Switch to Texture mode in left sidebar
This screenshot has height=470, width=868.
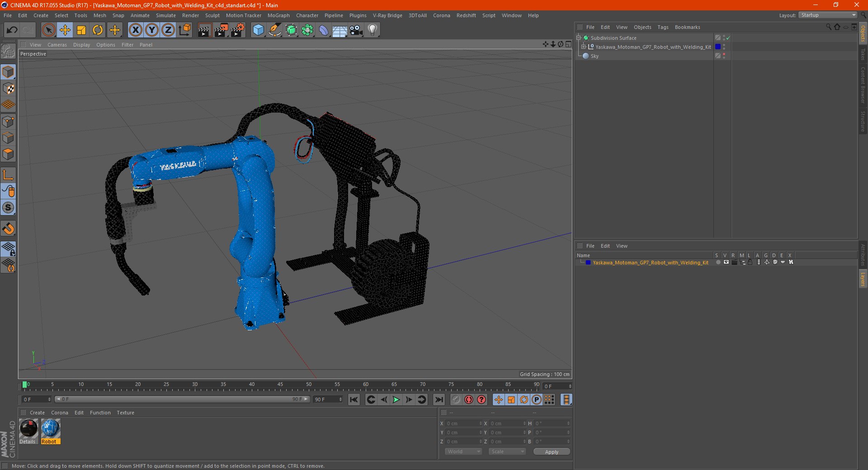click(x=9, y=89)
